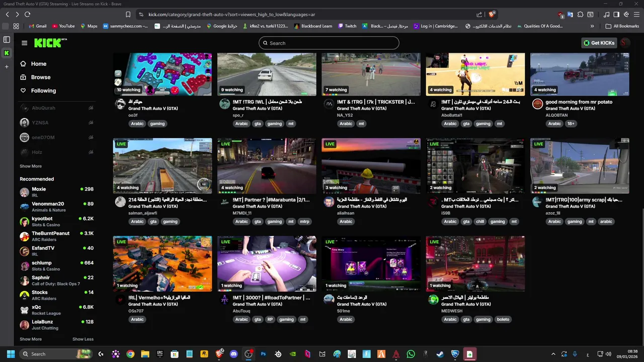Open WhatsApp from the taskbar
The image size is (644, 362).
[x=411, y=354]
